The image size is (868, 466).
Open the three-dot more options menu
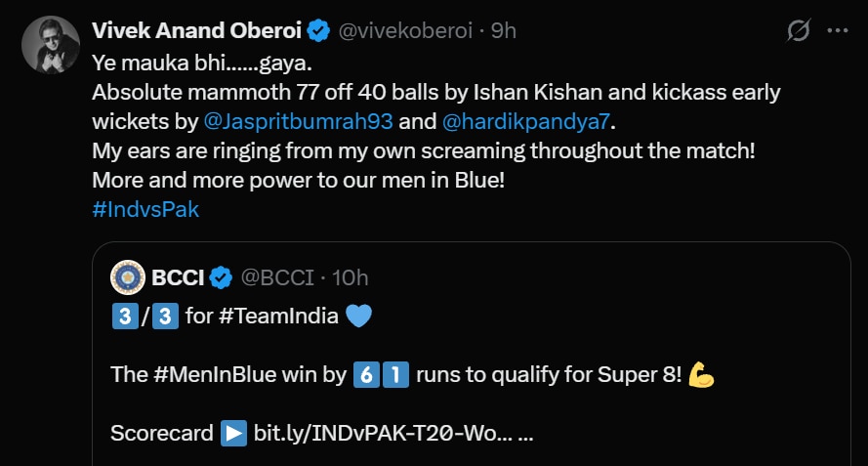click(837, 31)
